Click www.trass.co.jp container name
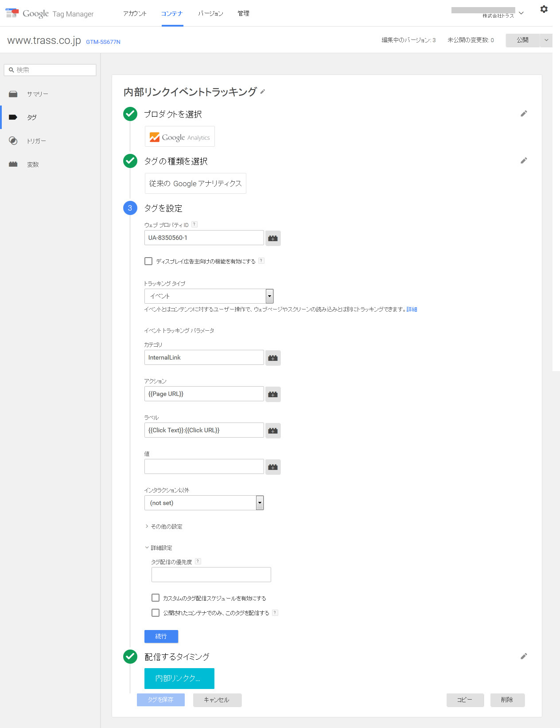Image resolution: width=560 pixels, height=728 pixels. [x=44, y=41]
